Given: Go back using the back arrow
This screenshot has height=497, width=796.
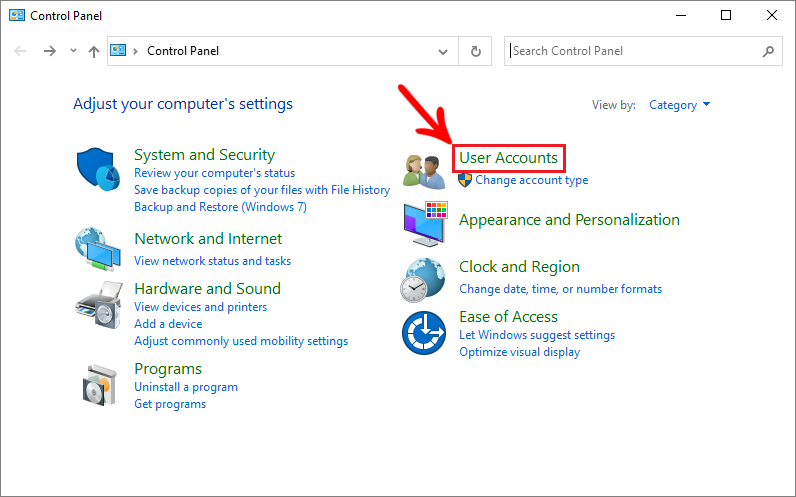Looking at the screenshot, I should (20, 51).
